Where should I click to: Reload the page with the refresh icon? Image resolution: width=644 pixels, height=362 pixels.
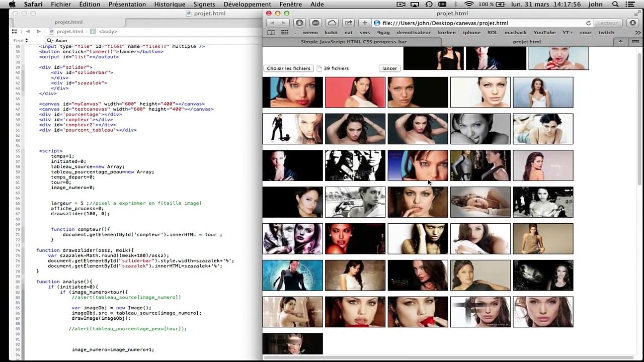(588, 23)
